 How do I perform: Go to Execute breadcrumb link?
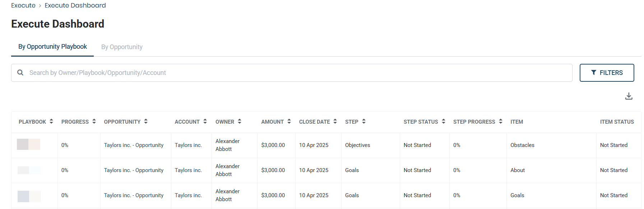[23, 5]
